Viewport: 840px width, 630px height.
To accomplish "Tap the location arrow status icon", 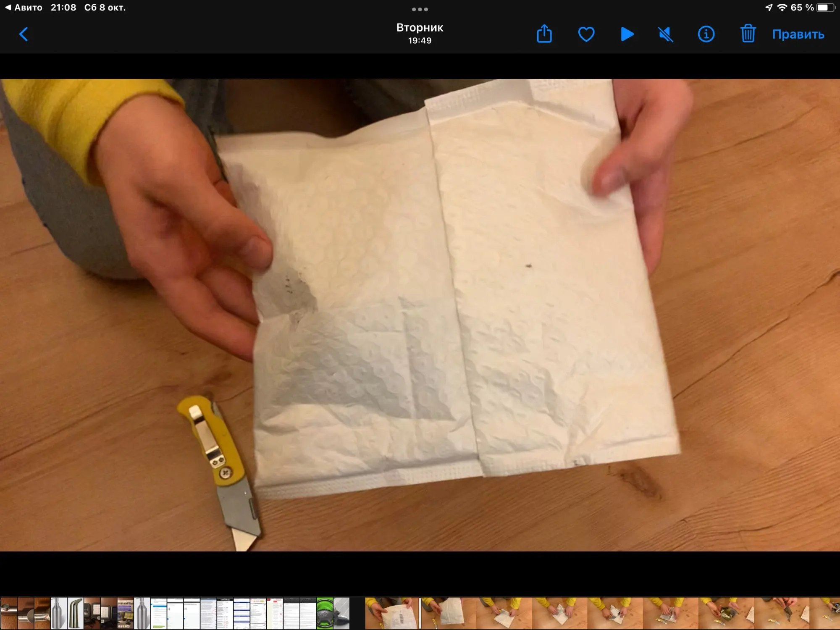I will pos(769,8).
